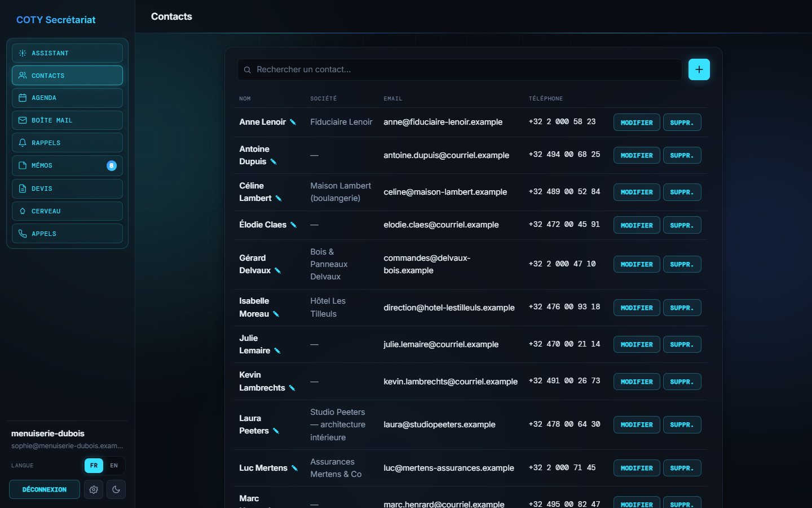Go to the Agenda page
Image resolution: width=812 pixels, height=508 pixels.
coord(67,98)
